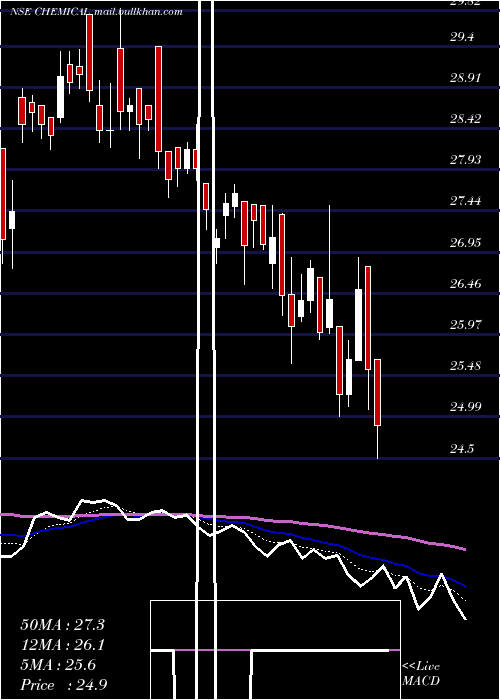Click the 12MA : 26.1 reading
The height and width of the screenshot is (700, 500).
point(62,645)
